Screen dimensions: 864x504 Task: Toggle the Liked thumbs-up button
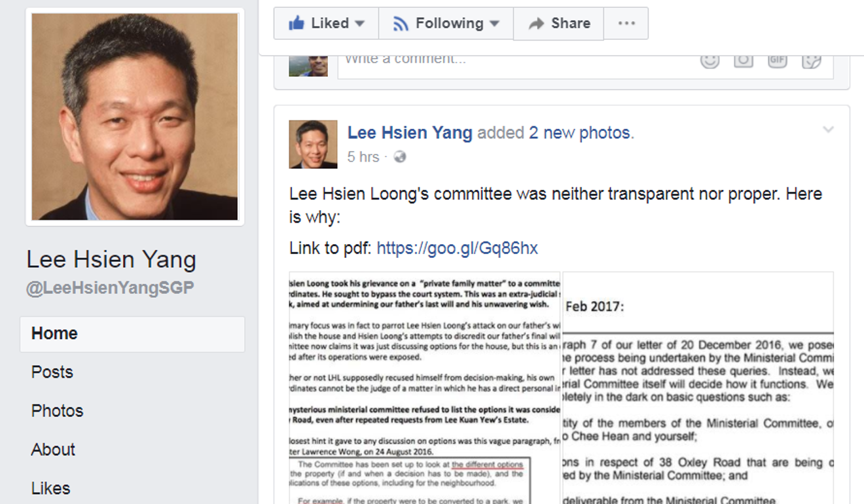coord(326,24)
